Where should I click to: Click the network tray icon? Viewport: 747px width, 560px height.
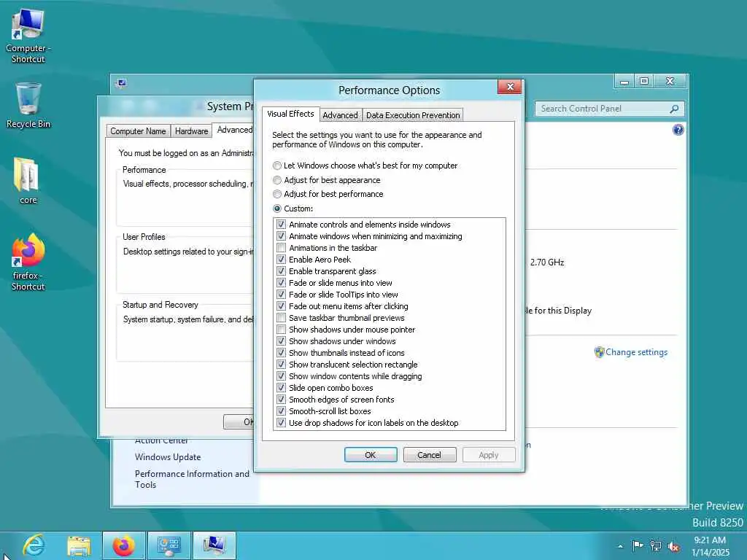(656, 546)
